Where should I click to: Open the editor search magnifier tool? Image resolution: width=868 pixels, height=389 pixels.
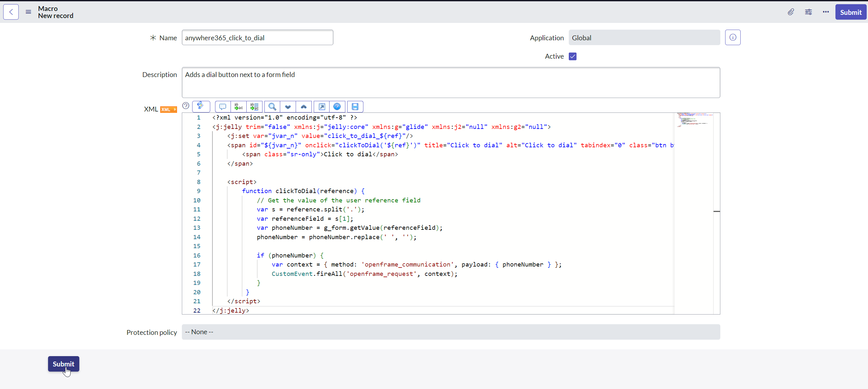pos(272,107)
